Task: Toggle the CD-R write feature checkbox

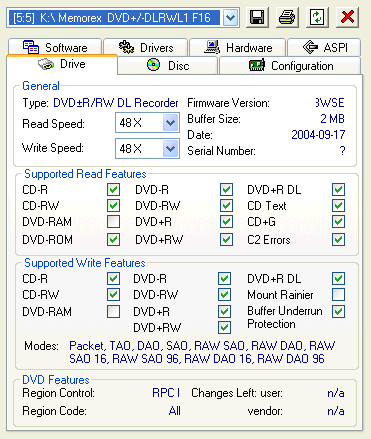Action: (x=113, y=278)
